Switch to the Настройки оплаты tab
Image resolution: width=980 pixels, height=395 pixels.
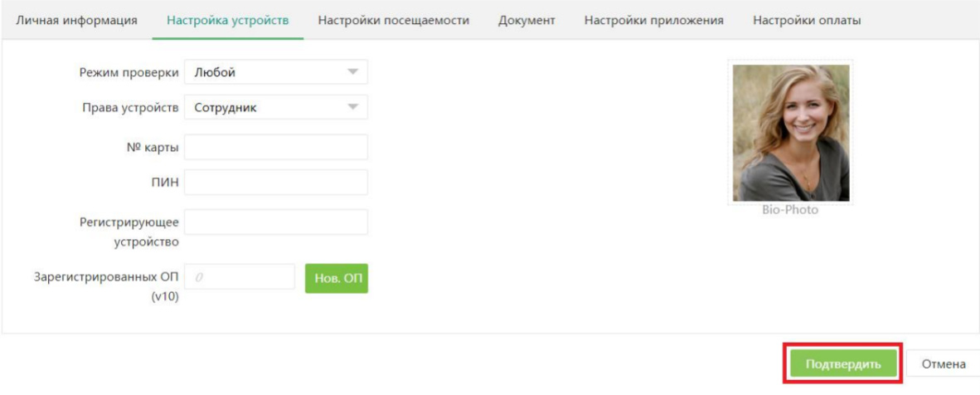[x=807, y=21]
